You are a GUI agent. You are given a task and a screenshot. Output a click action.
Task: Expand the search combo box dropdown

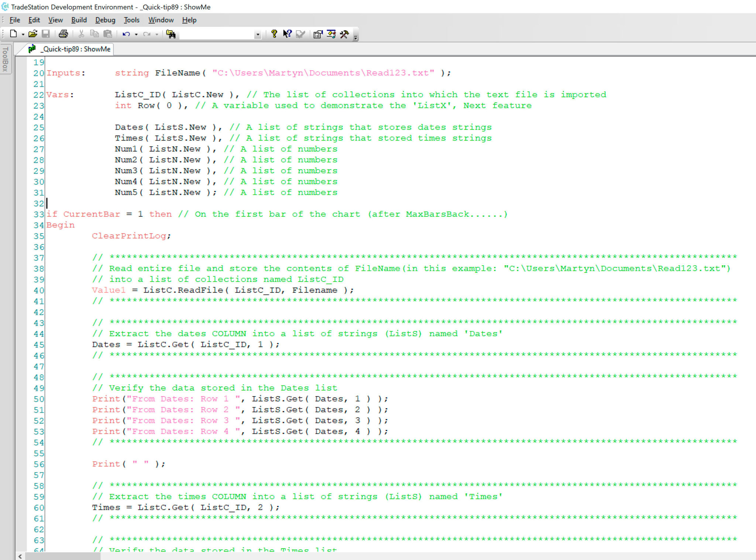tap(258, 34)
